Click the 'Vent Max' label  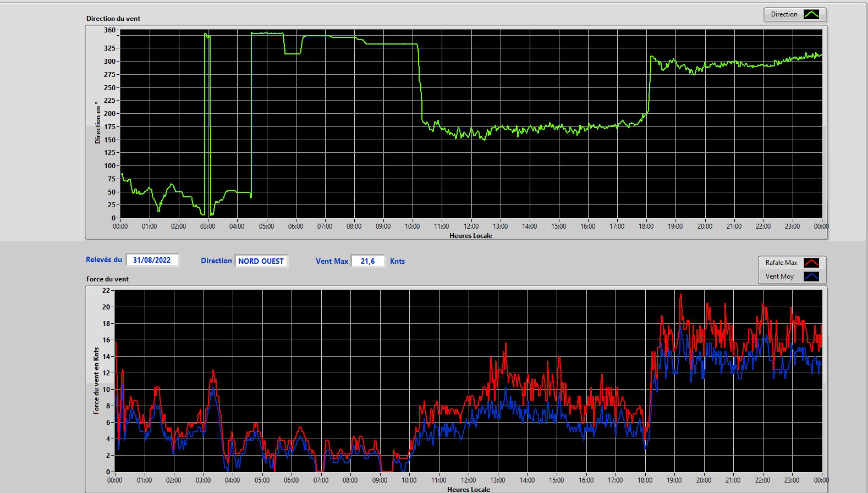click(x=332, y=261)
